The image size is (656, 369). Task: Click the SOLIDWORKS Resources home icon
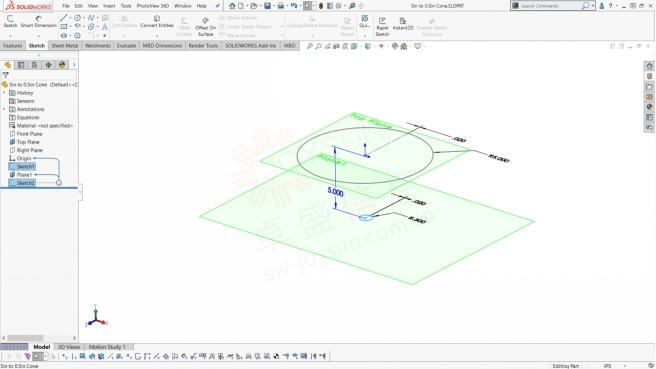(x=649, y=66)
